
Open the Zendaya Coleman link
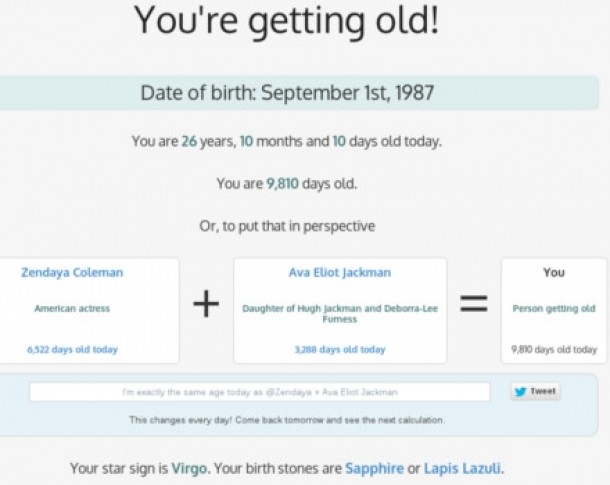(x=72, y=272)
